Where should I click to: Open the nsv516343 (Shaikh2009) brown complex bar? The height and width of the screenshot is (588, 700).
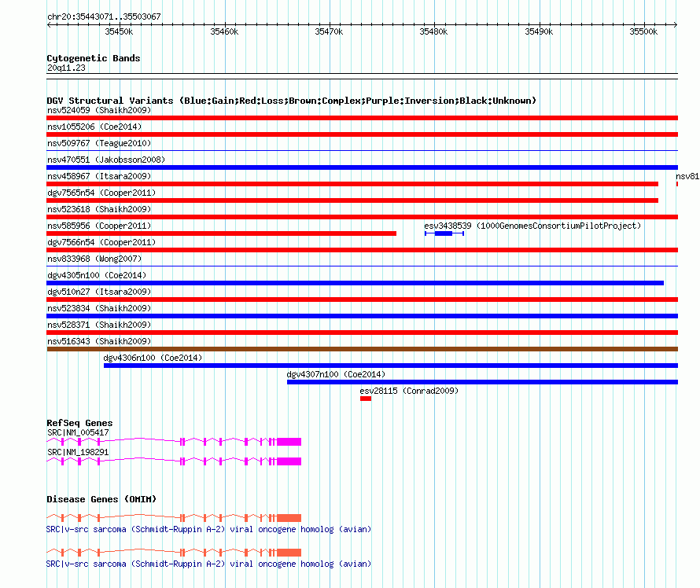click(x=362, y=349)
